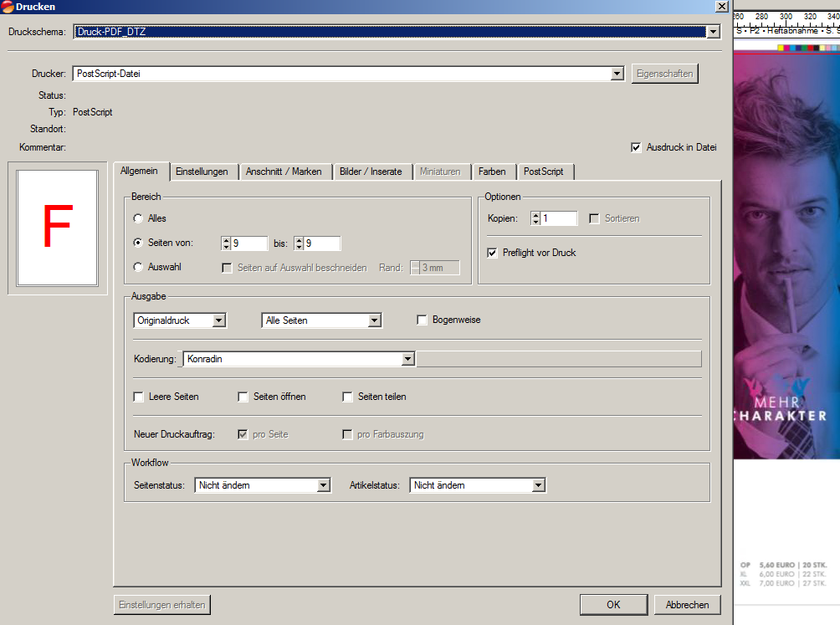Switch to the Einstellungen tab
The image size is (840, 625).
coord(202,172)
